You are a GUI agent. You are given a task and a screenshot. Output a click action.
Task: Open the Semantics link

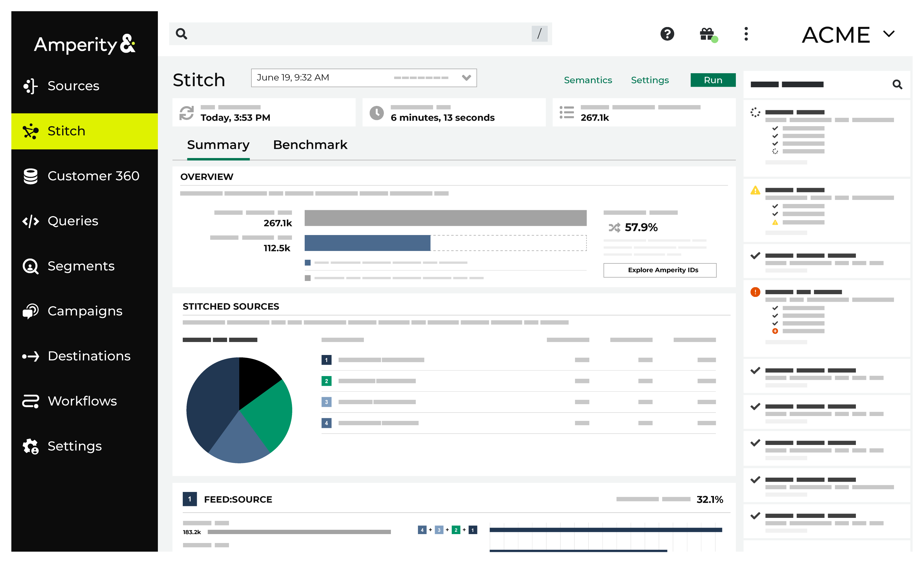click(588, 80)
